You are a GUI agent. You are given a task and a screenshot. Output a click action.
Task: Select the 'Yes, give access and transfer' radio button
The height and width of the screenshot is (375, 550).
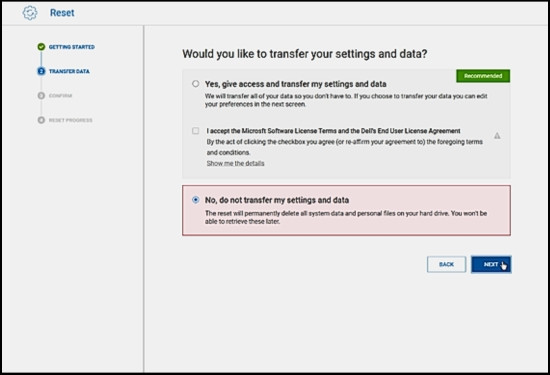click(195, 83)
